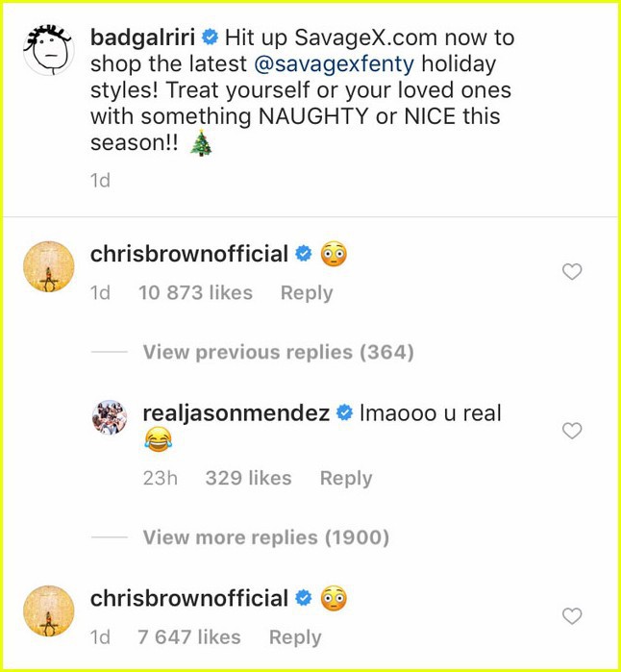Open badgalriri's profile picture
Image resolution: width=621 pixels, height=672 pixels.
pyautogui.click(x=48, y=49)
